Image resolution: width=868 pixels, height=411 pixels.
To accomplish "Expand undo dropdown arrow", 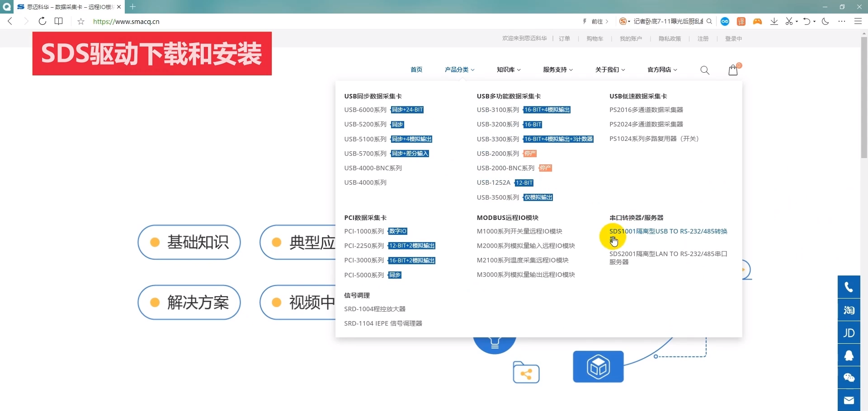I will point(814,21).
